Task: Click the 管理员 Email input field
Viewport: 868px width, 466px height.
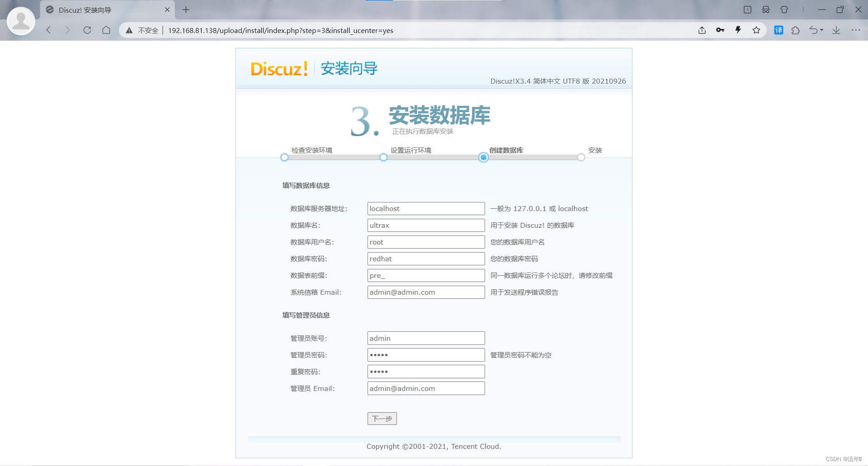Action: point(426,389)
